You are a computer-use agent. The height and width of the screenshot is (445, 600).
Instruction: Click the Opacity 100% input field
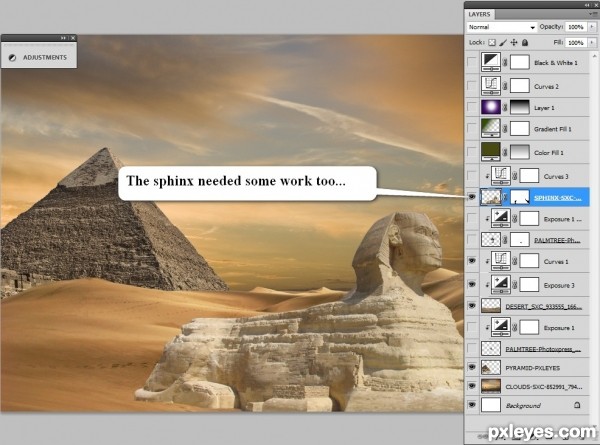coord(576,27)
